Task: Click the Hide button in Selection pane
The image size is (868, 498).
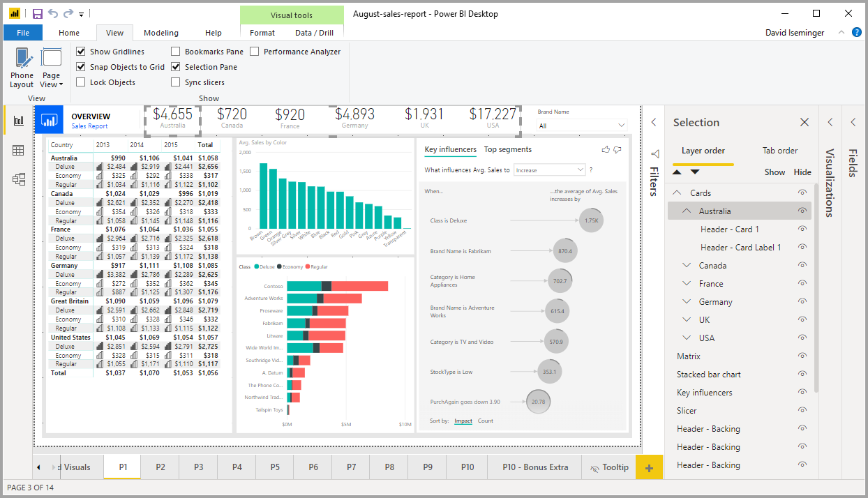Action: point(803,172)
